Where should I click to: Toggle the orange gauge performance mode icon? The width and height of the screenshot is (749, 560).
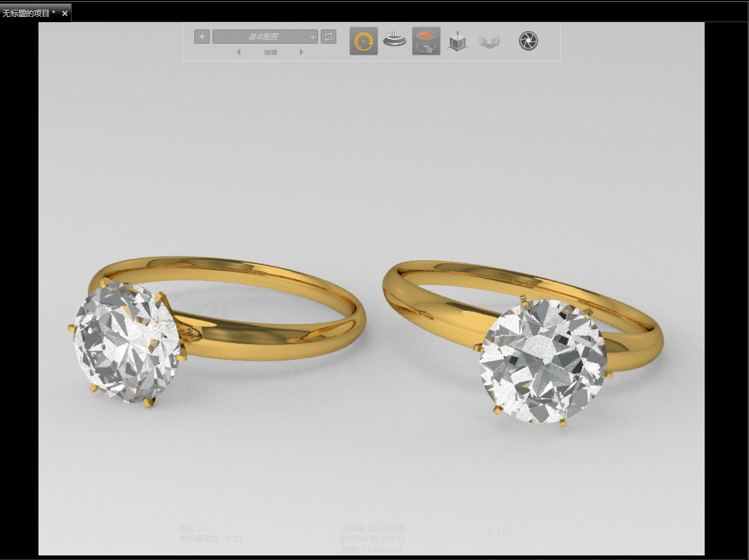[364, 41]
